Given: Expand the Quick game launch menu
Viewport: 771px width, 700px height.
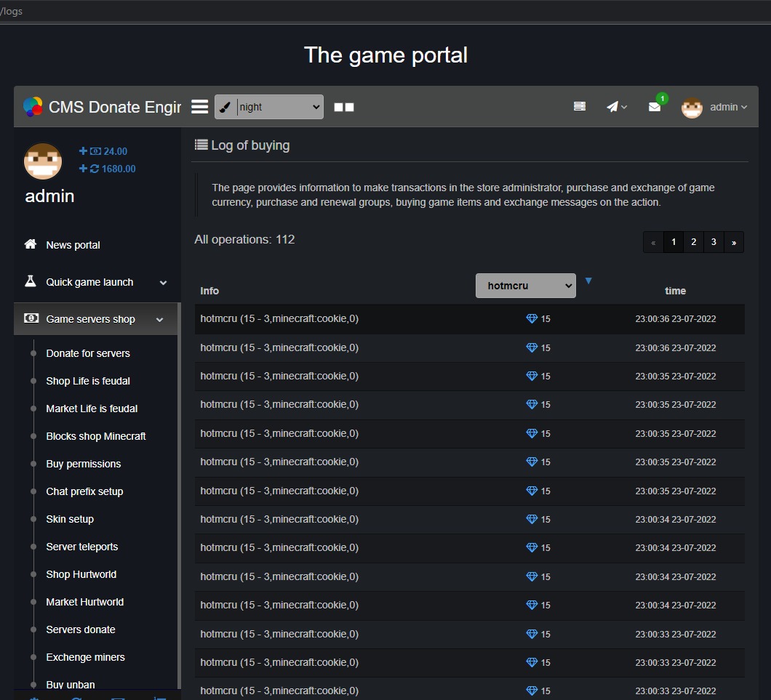Looking at the screenshot, I should [x=96, y=282].
